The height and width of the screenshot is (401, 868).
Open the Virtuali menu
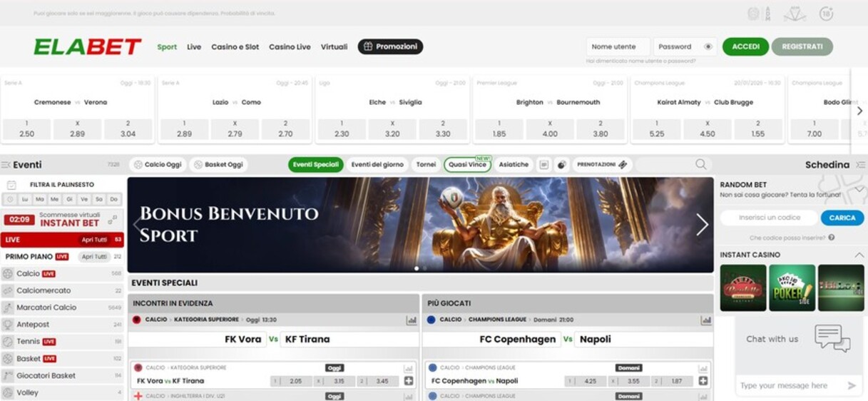point(334,47)
